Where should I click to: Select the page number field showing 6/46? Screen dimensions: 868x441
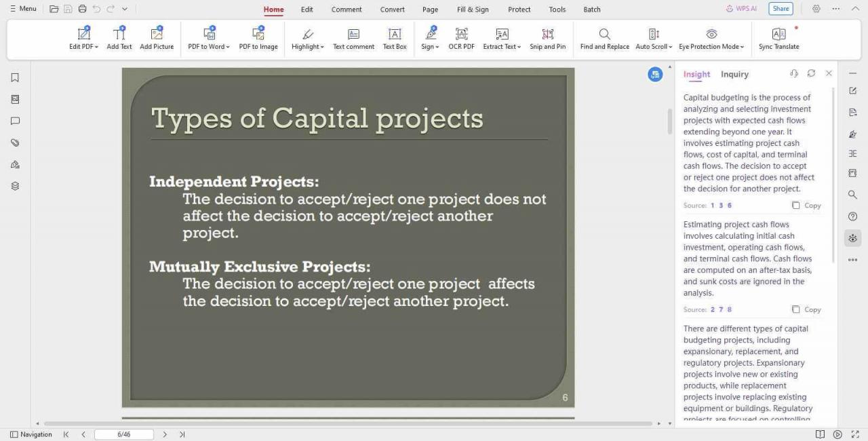pos(123,434)
